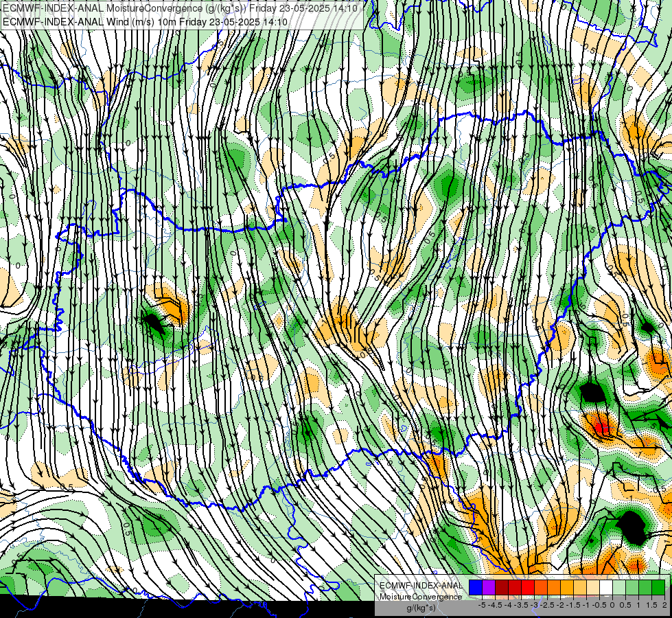Pick the green legend swatch between 1 and 1.5
672x618 pixels.
(645, 588)
